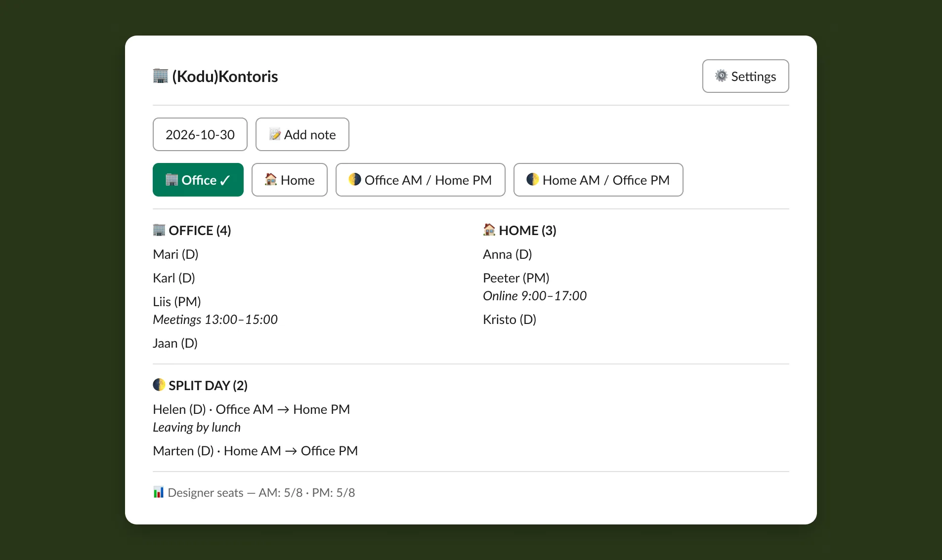Screen dimensions: 942x560
Task: Select Liis (PM) in the office list
Action: click(177, 302)
